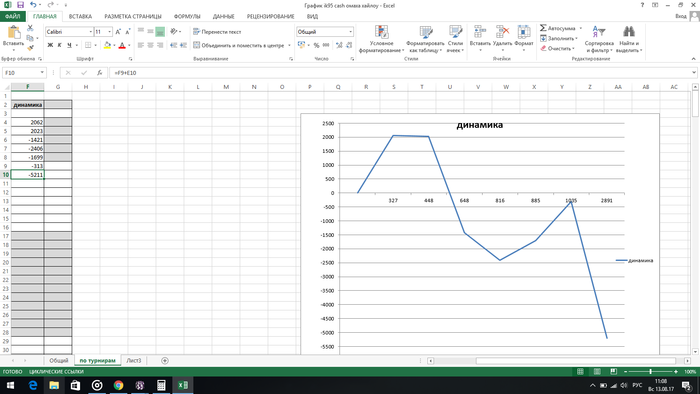Click the Format Painter brush icon
700x394 pixels.
(30, 48)
